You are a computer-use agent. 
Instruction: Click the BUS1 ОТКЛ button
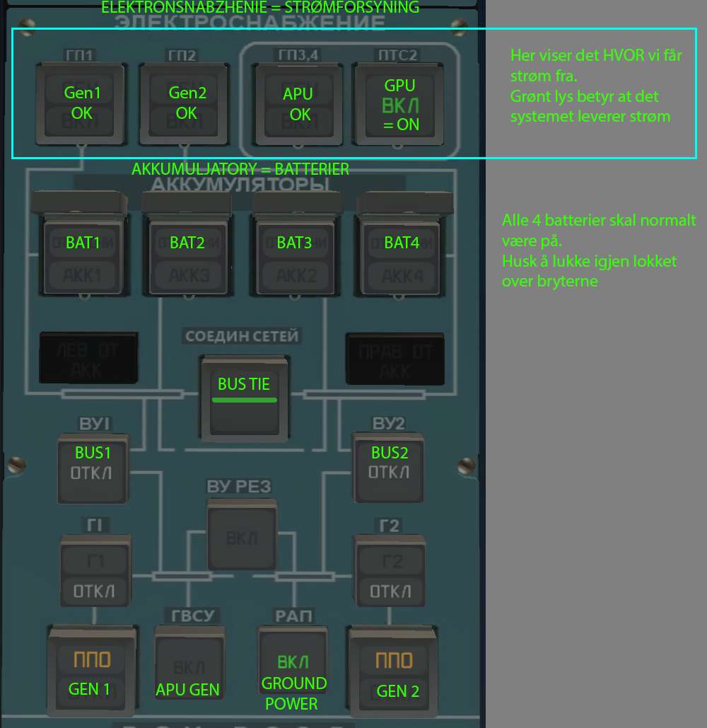point(94,467)
